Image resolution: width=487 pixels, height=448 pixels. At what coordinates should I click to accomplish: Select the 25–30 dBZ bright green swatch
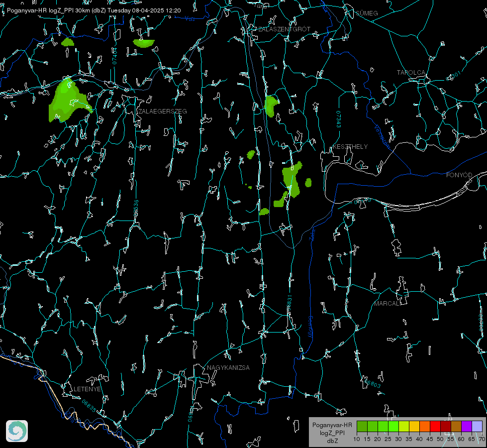point(393,426)
